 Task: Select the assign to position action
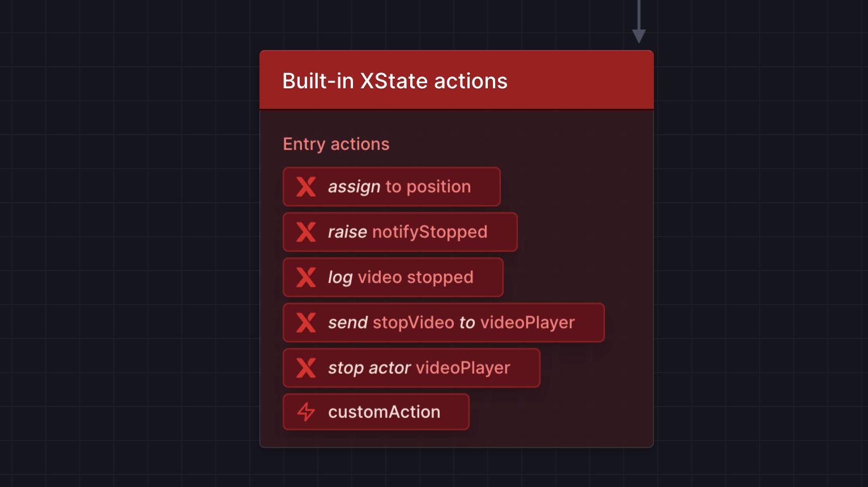pos(392,187)
